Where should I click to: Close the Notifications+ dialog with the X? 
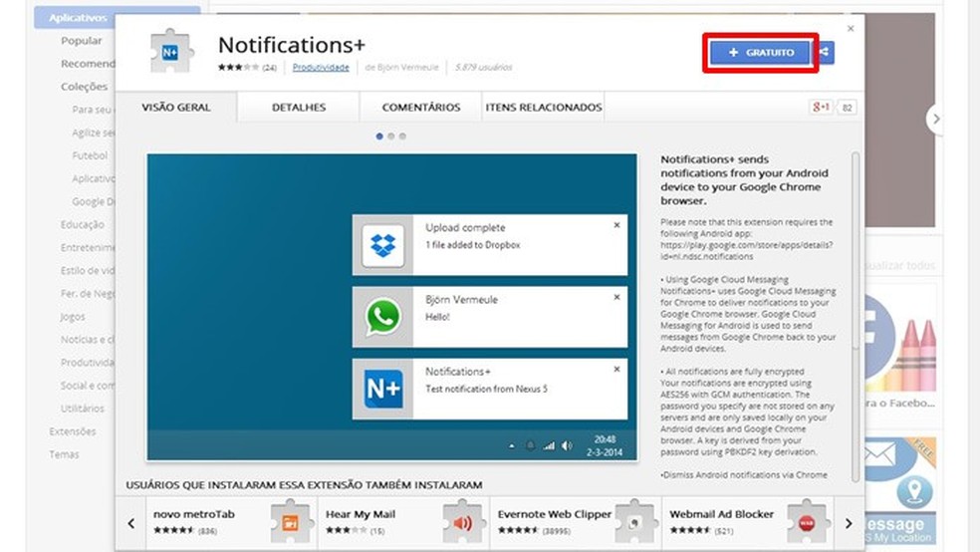[x=850, y=29]
